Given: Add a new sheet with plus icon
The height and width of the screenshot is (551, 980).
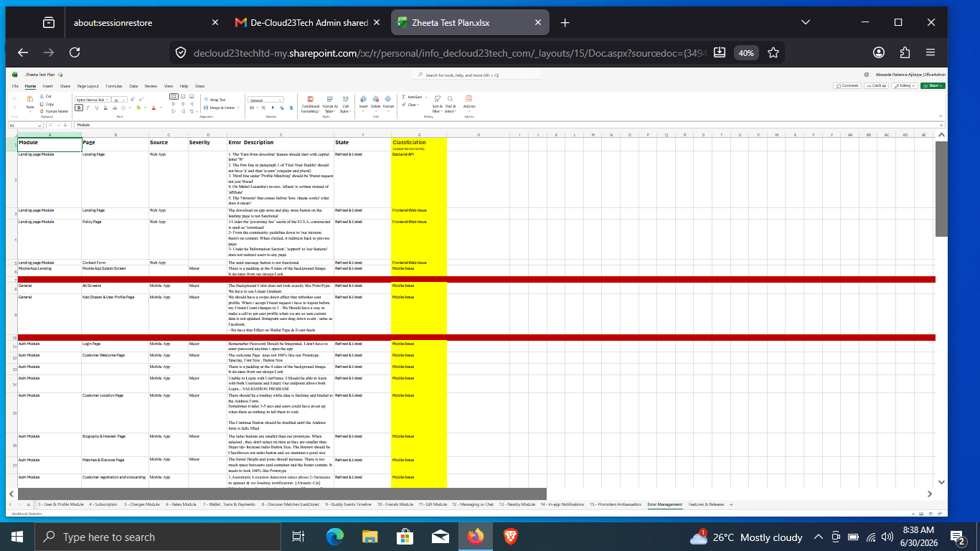Looking at the screenshot, I should pos(731,504).
